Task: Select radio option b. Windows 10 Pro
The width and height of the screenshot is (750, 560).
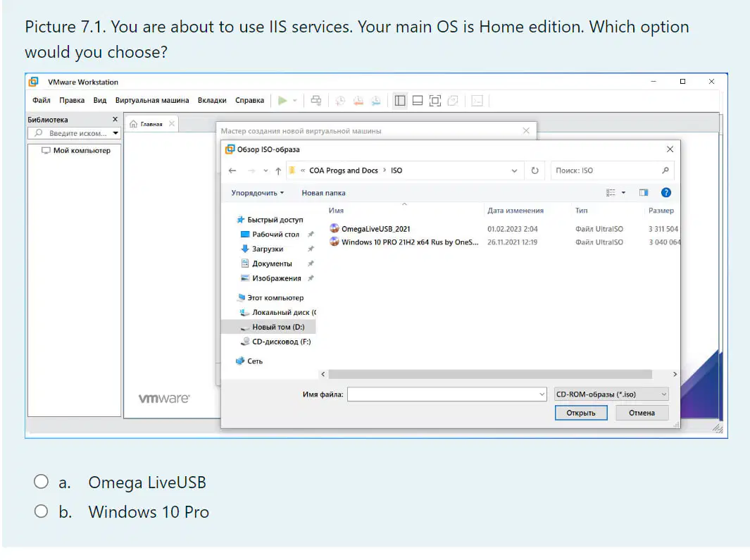Action: click(x=41, y=511)
